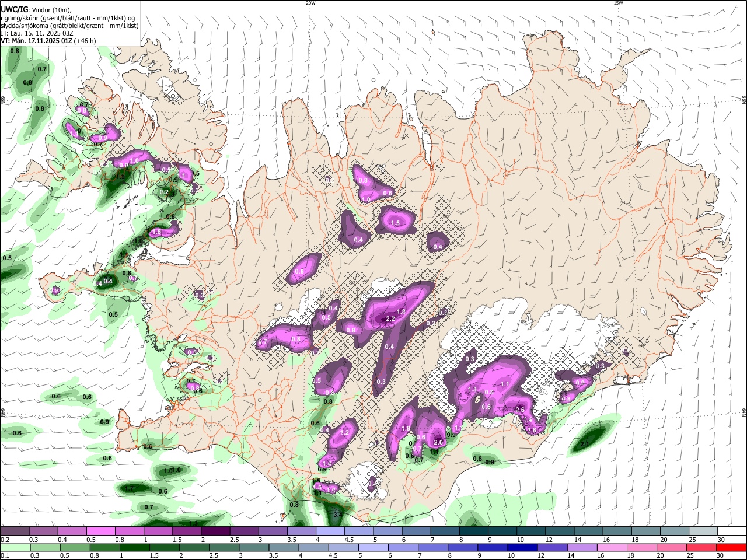Click the '15W' longitude label at top

click(x=618, y=2)
